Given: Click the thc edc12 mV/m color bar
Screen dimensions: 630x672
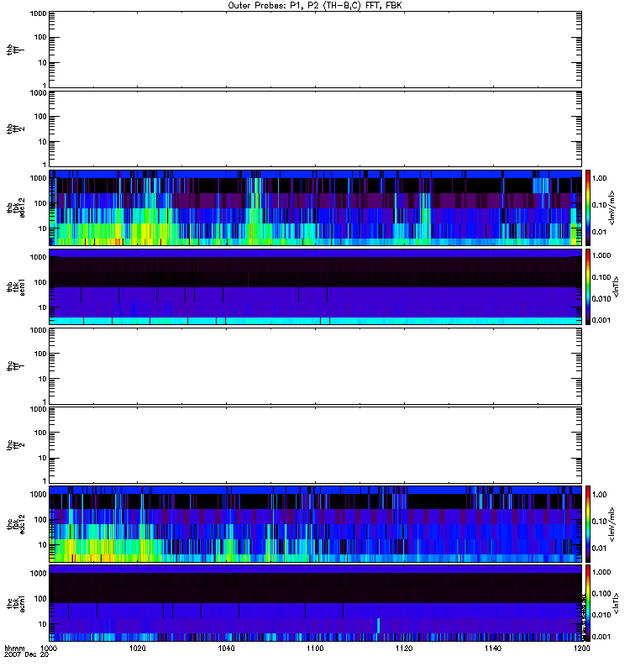Looking at the screenshot, I should [588, 523].
